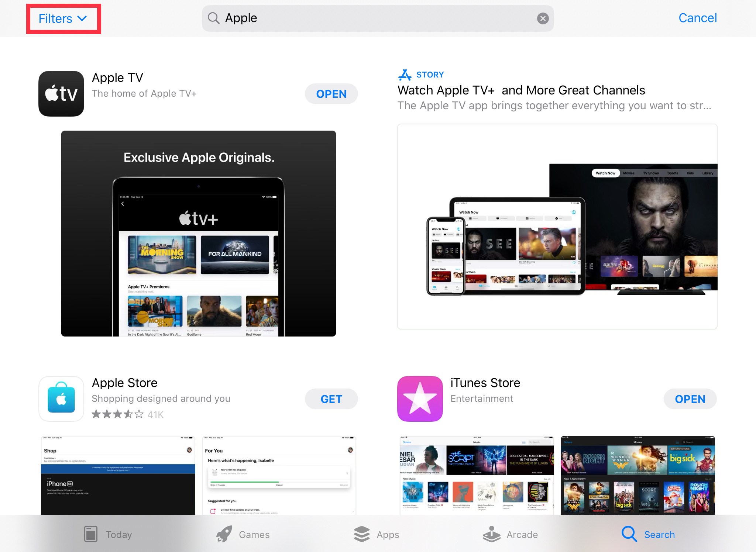Open the Watch Apple TV+ story headline
756x552 pixels.
[x=521, y=90]
